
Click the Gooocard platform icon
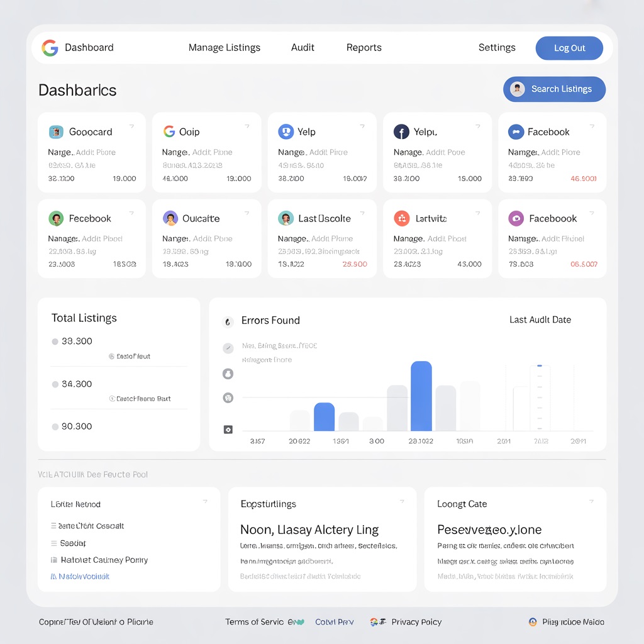click(55, 131)
